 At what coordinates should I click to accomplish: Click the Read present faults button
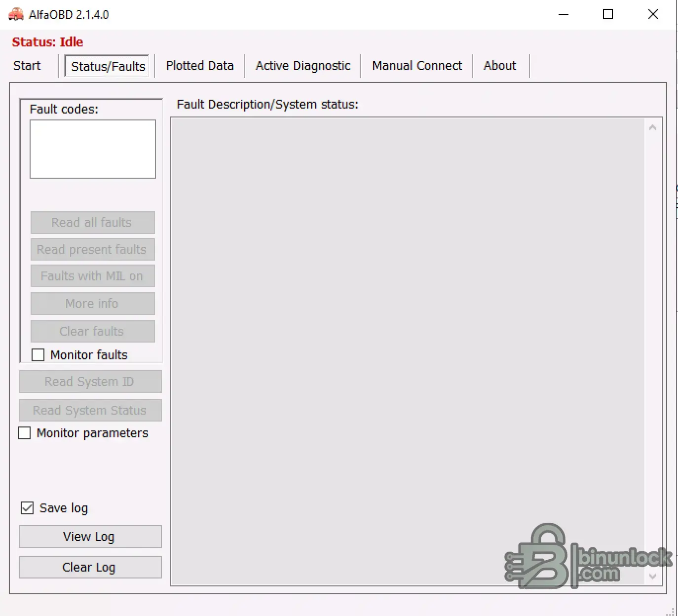click(x=93, y=249)
